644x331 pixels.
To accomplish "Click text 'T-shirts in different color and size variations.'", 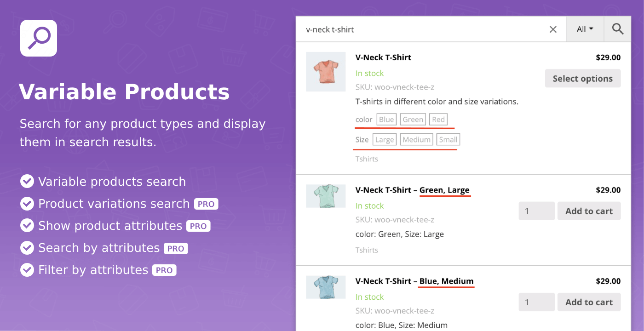I will tap(437, 102).
